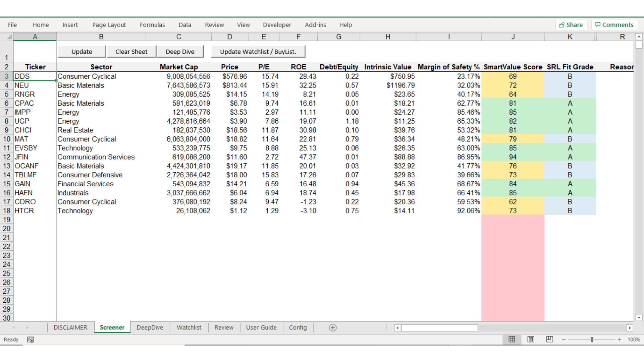
Task: Click zoom in plus icon
Action: (x=619, y=340)
